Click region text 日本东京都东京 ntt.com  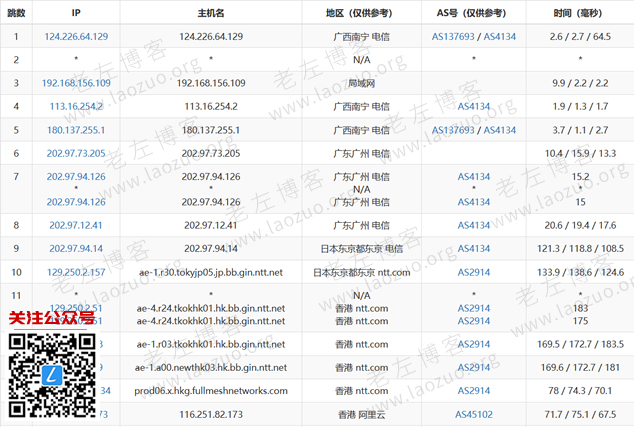pos(361,272)
